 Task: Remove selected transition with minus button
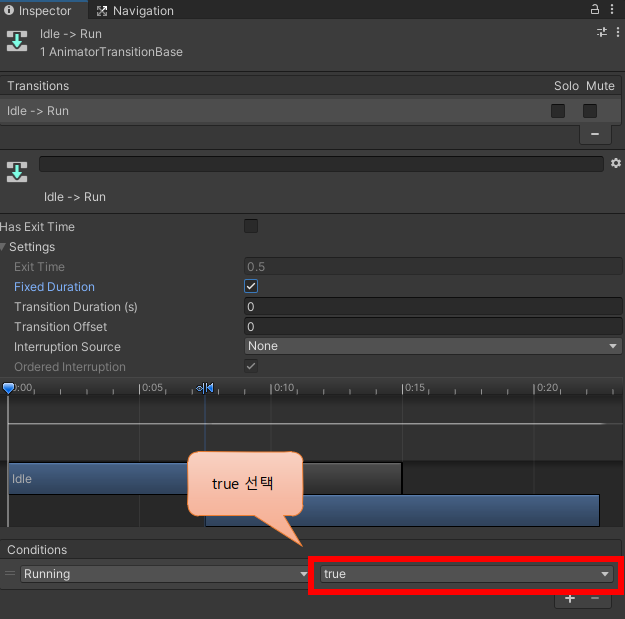click(595, 134)
